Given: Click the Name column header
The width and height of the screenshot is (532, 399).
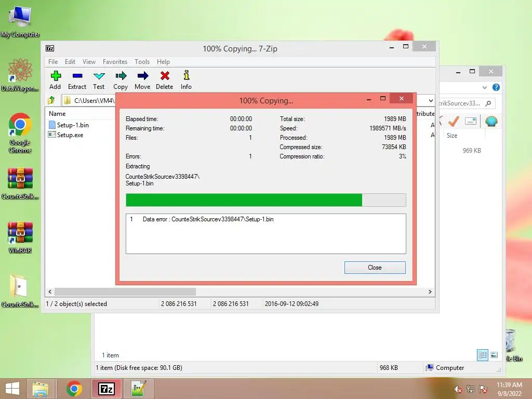Looking at the screenshot, I should coord(57,114).
